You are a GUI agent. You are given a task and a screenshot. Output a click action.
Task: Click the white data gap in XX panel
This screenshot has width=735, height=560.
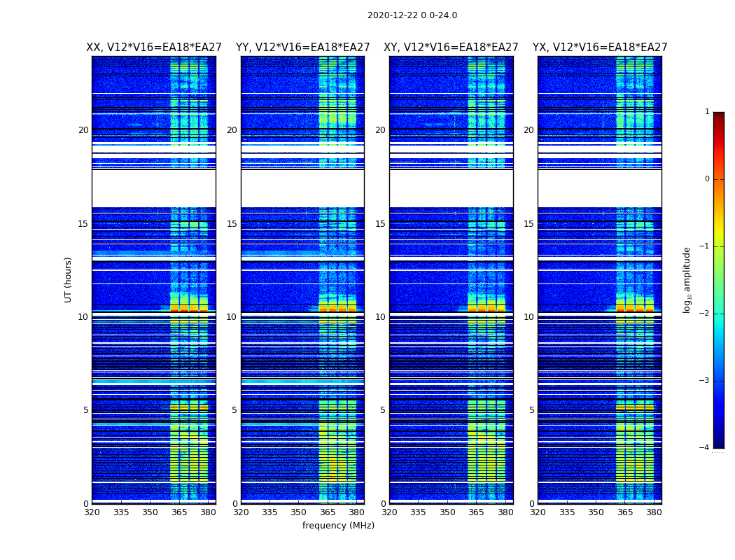(x=154, y=188)
